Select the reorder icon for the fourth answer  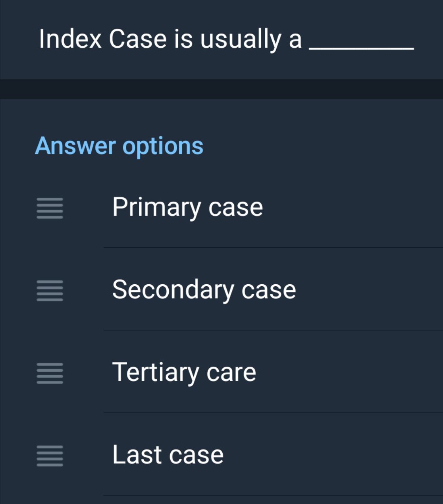tap(50, 457)
